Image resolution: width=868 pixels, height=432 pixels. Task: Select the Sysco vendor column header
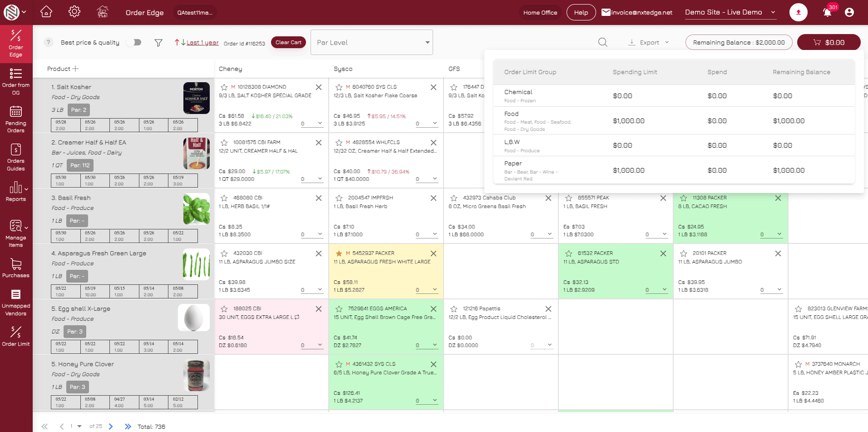(343, 69)
